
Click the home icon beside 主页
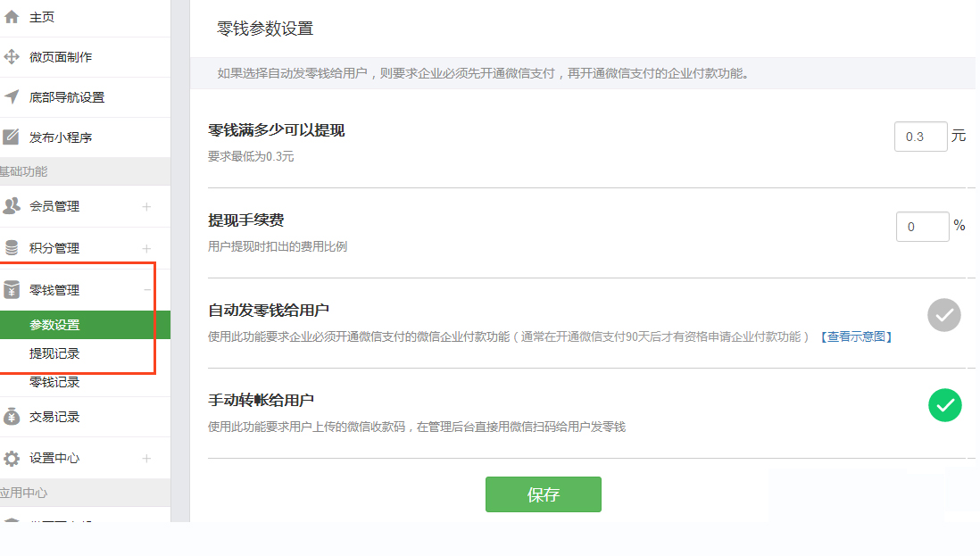point(12,17)
